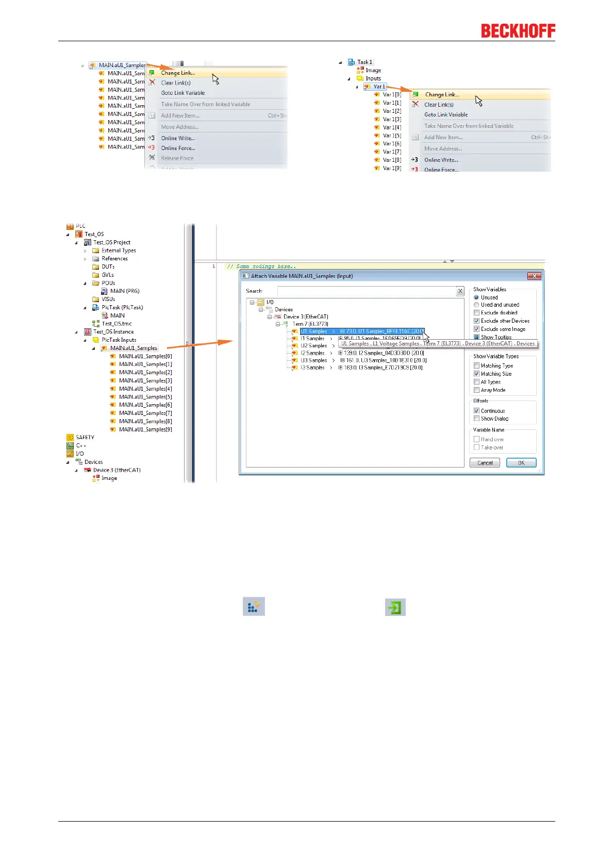This screenshot has width=614, height=868.
Task: Enable the Array Mode checkbox
Action: [476, 390]
